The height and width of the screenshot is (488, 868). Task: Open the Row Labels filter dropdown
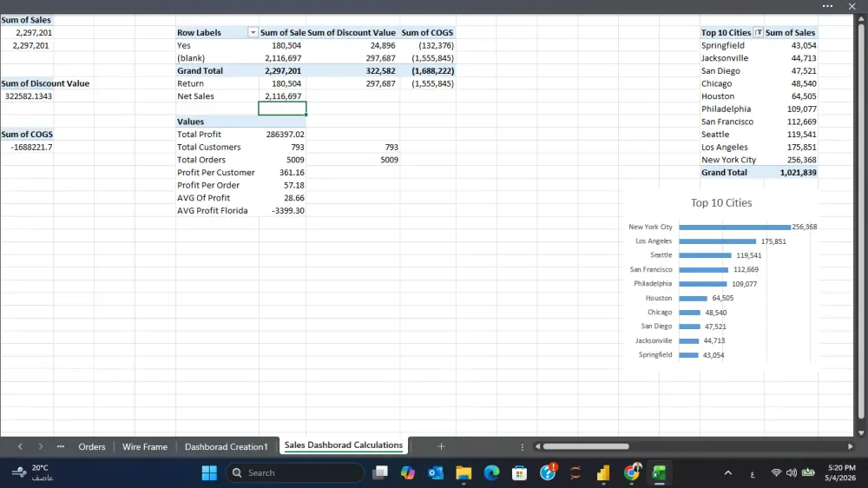pyautogui.click(x=253, y=33)
